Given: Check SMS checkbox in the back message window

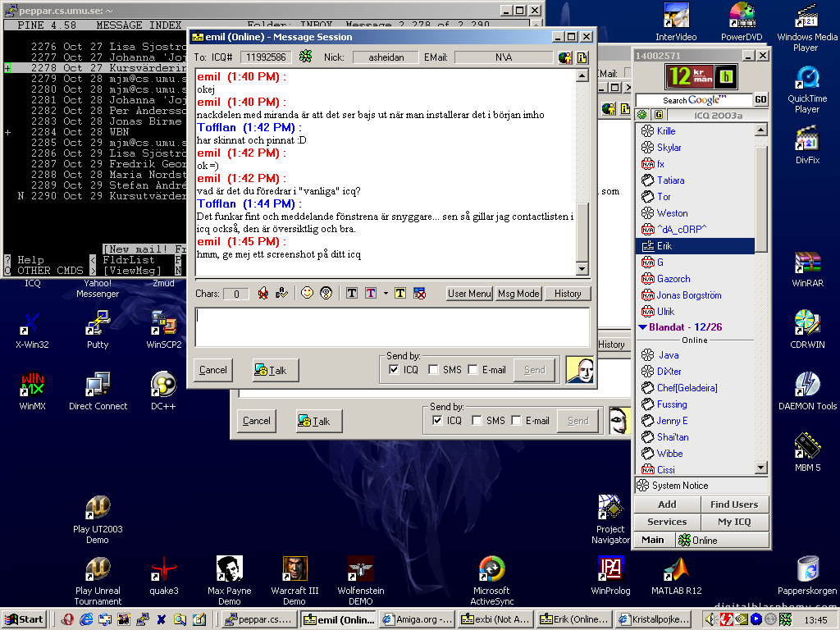Looking at the screenshot, I should tap(477, 421).
